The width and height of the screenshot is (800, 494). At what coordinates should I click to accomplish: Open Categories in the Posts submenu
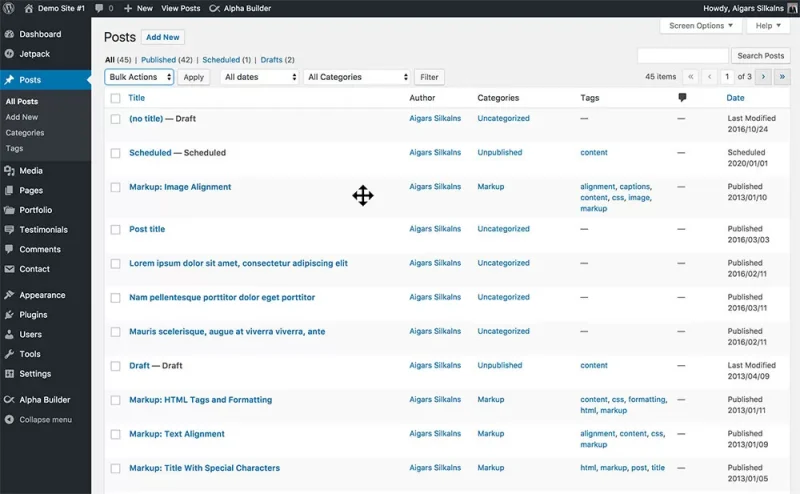(25, 133)
